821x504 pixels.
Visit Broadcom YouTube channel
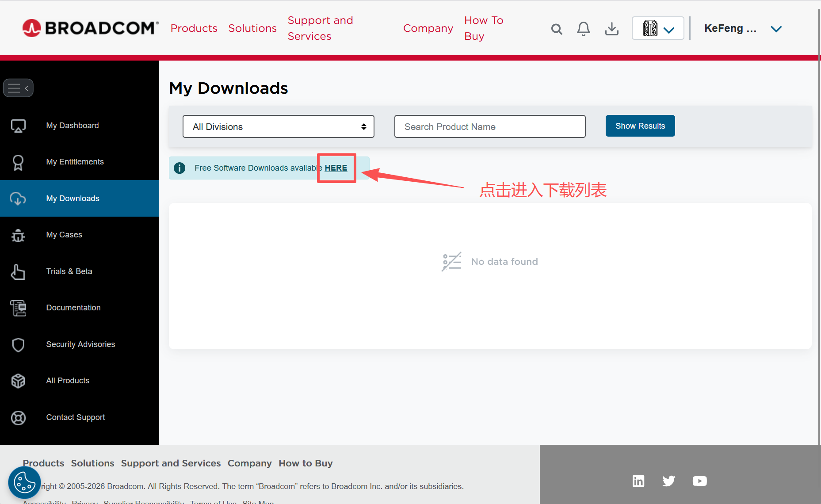pyautogui.click(x=700, y=481)
